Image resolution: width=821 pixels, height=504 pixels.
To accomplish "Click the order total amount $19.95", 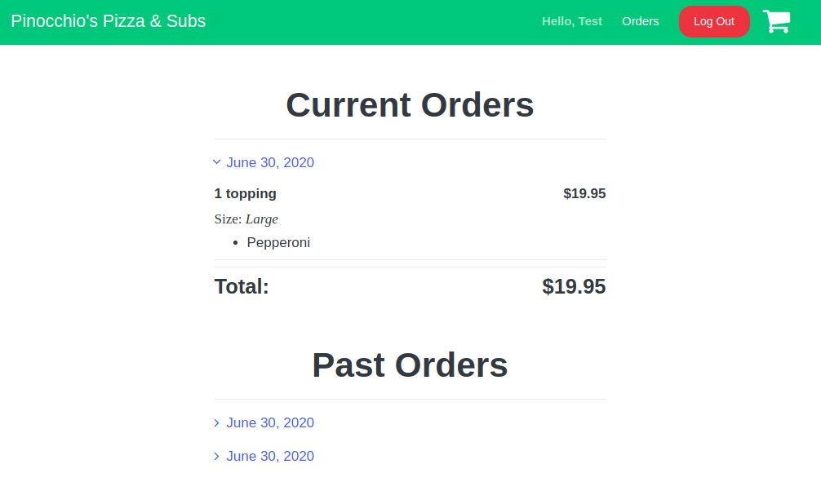I will click(x=574, y=286).
